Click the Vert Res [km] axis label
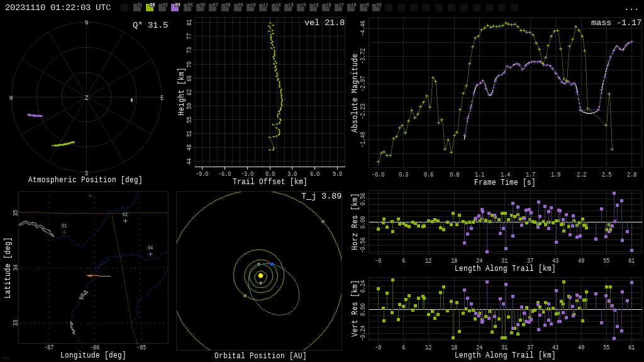The width and height of the screenshot is (644, 362). (x=355, y=309)
